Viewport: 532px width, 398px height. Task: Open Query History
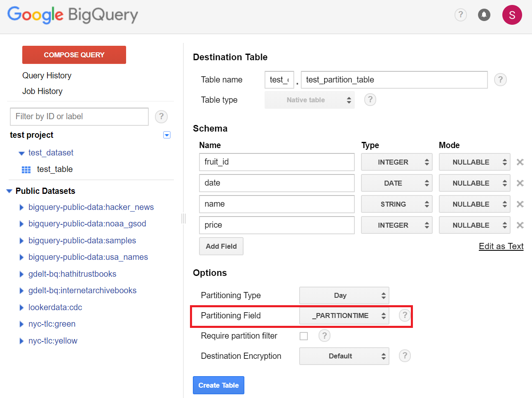pyautogui.click(x=47, y=75)
